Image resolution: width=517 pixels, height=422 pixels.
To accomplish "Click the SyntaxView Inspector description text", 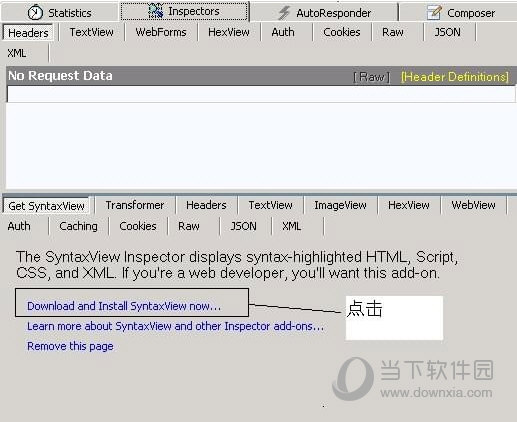I will (x=237, y=265).
